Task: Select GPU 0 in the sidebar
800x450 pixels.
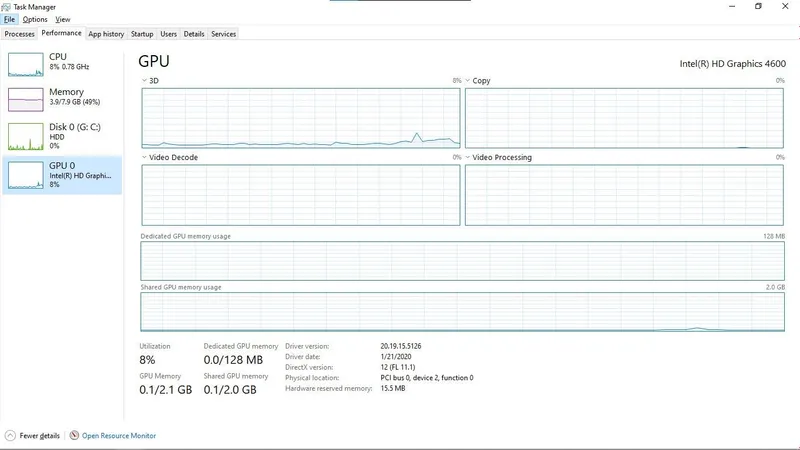Action: tap(62, 175)
